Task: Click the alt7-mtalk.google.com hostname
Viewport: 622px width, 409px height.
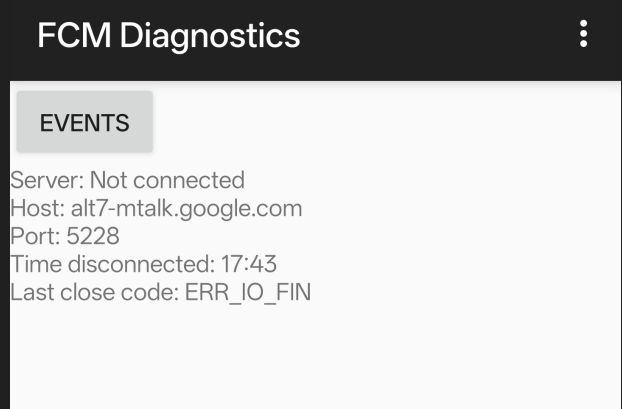Action: click(186, 209)
